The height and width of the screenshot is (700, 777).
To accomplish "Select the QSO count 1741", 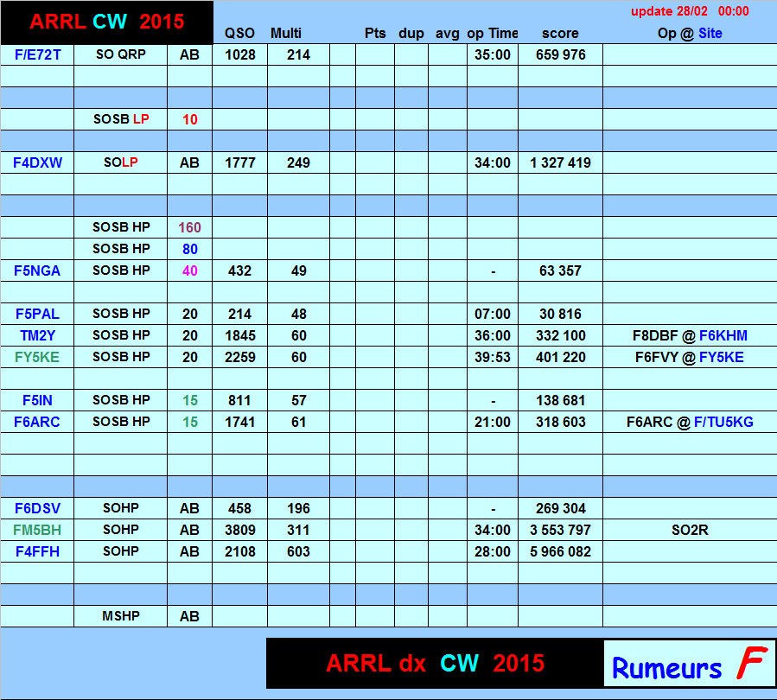I will point(239,422).
